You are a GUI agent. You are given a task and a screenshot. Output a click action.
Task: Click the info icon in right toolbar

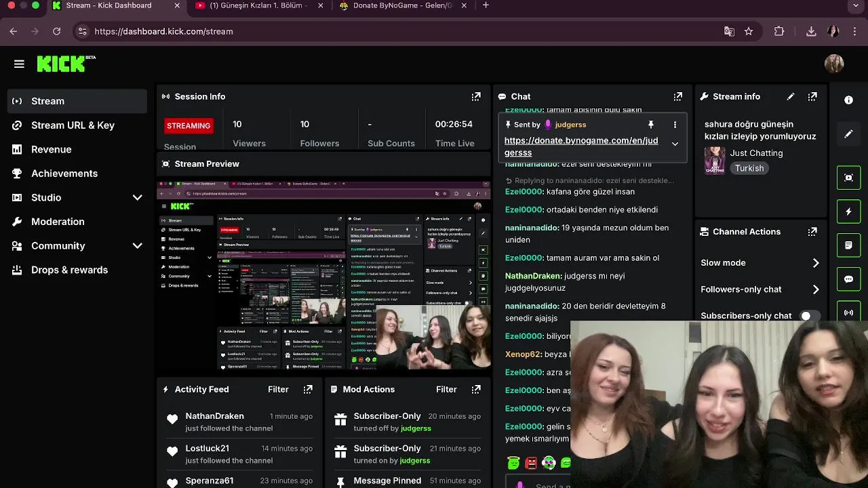(848, 100)
